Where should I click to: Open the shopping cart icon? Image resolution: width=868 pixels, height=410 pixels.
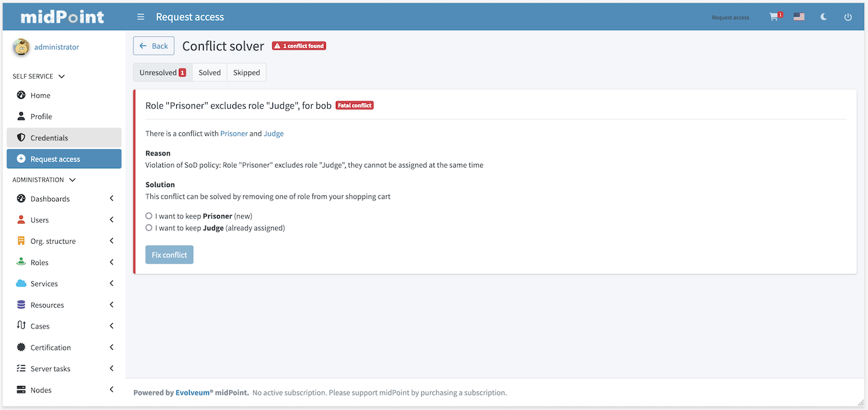point(774,17)
